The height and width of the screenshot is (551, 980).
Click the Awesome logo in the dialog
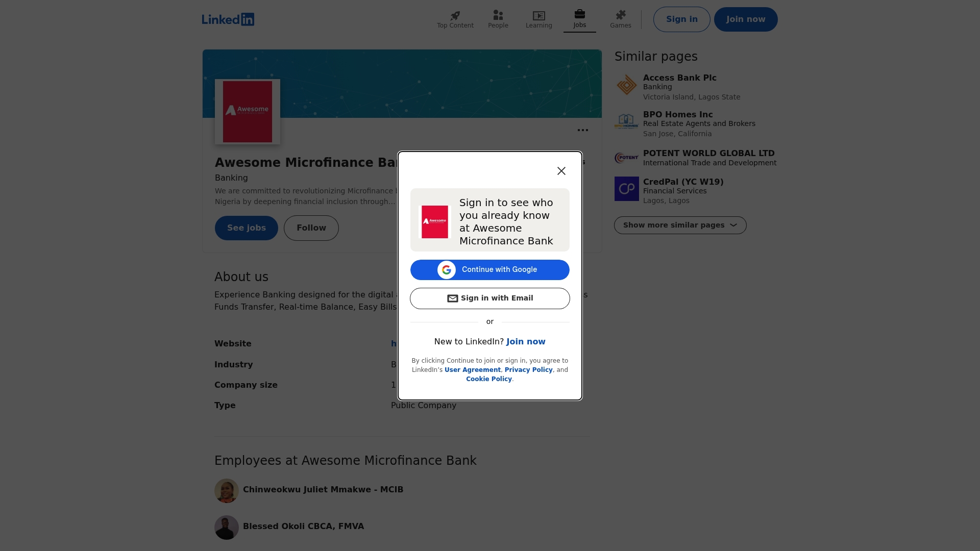coord(435,222)
